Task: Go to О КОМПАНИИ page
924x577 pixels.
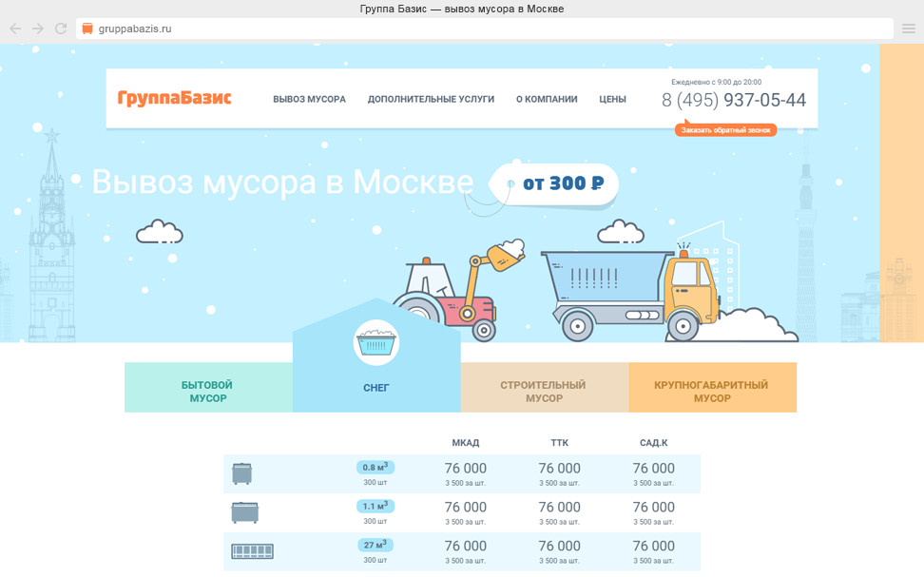Action: pyautogui.click(x=547, y=99)
